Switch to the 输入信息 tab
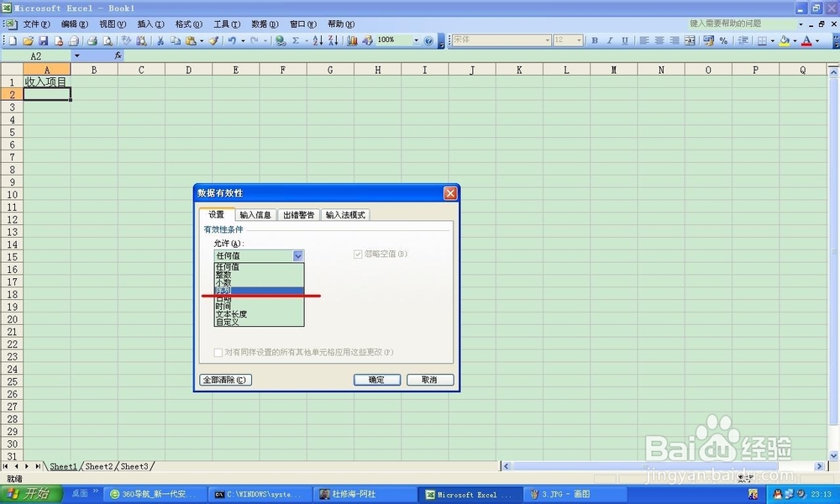This screenshot has height=504, width=840. coord(255,215)
